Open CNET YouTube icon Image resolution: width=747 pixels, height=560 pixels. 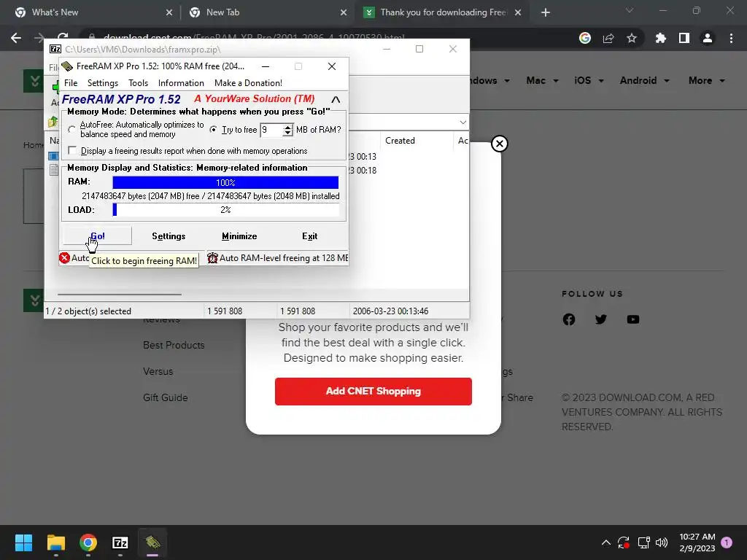pos(633,319)
